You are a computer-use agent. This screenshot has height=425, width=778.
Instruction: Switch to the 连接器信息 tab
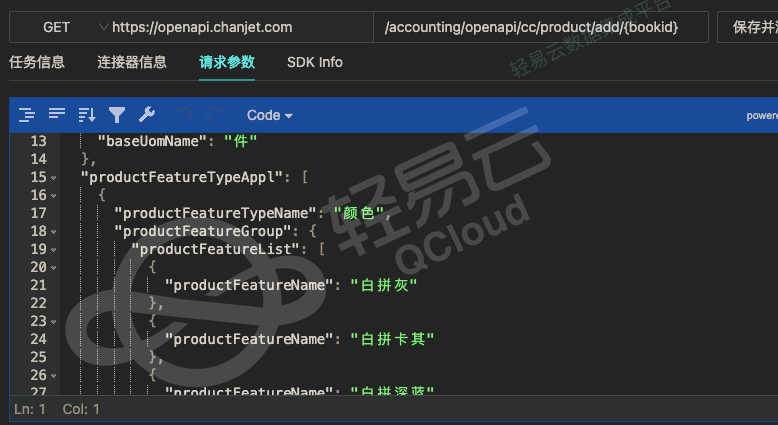132,62
